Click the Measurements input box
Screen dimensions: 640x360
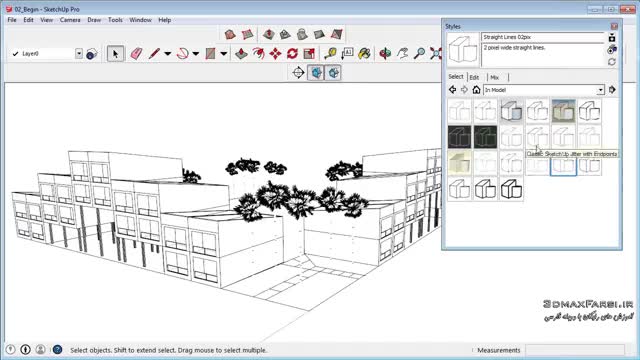click(575, 350)
